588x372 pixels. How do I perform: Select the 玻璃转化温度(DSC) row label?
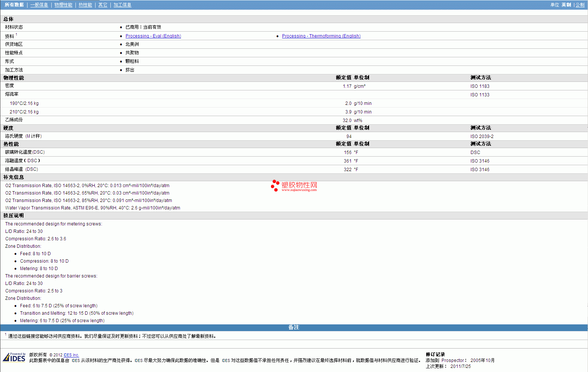pos(25,152)
